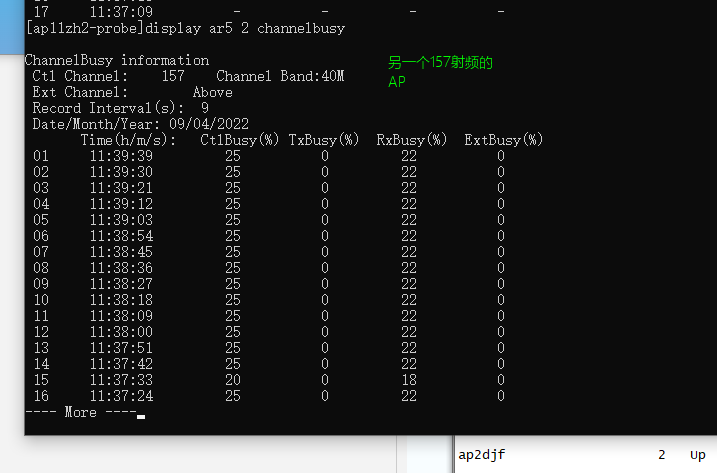Screen dimensions: 717x473
Task: Click the RxBusy value 22 in row 16
Action: pyautogui.click(x=409, y=396)
